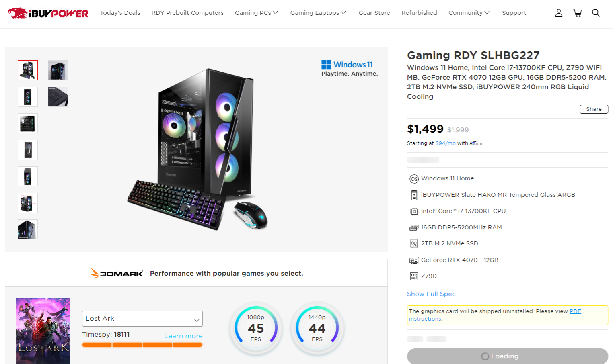613x364 pixels.
Task: Open the shopping cart icon
Action: pos(578,13)
